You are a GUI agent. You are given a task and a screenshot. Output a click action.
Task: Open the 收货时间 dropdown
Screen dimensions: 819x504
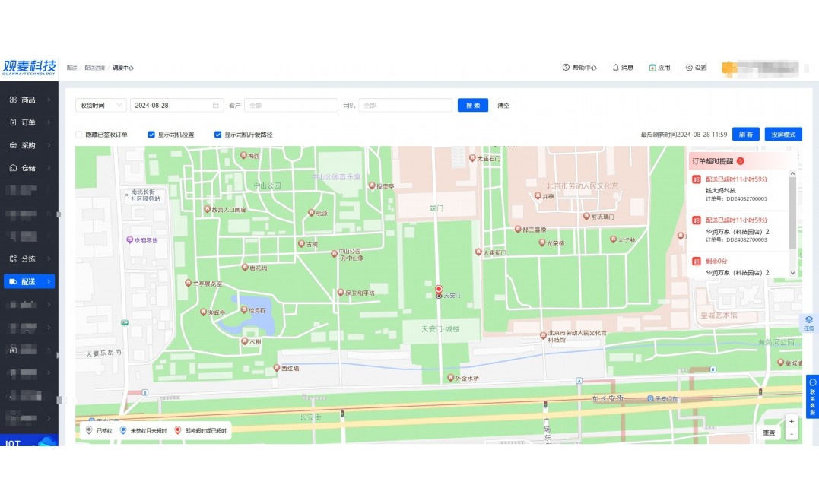point(100,106)
